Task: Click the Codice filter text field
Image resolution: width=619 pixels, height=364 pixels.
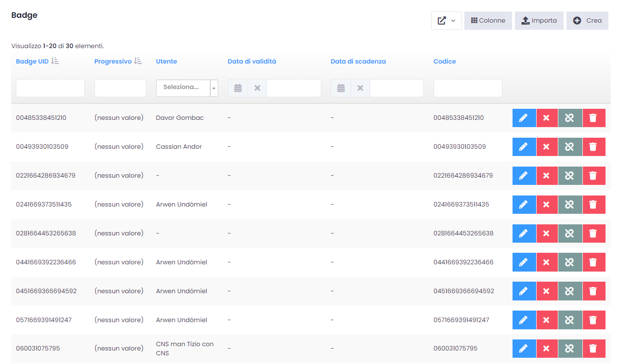Action: pos(467,88)
